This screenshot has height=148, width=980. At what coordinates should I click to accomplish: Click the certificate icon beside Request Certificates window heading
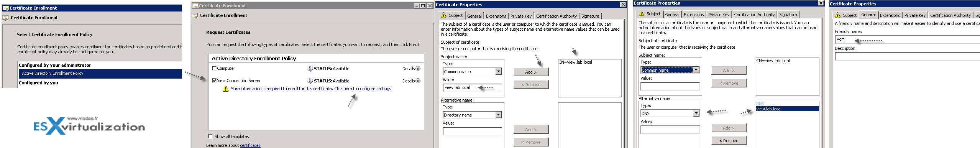(x=195, y=15)
